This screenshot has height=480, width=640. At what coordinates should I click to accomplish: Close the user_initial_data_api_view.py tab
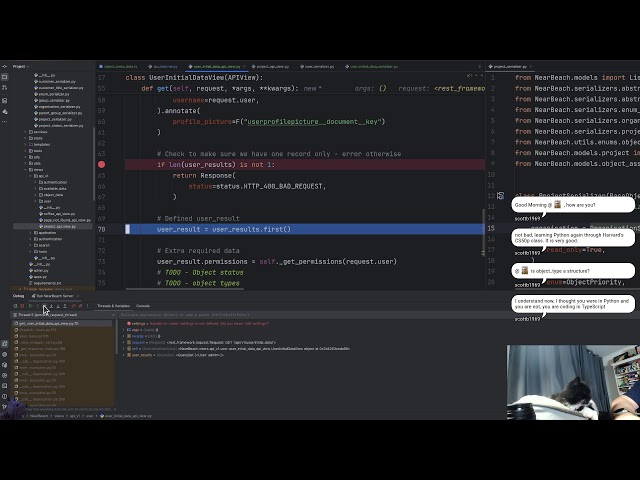[x=244, y=66]
